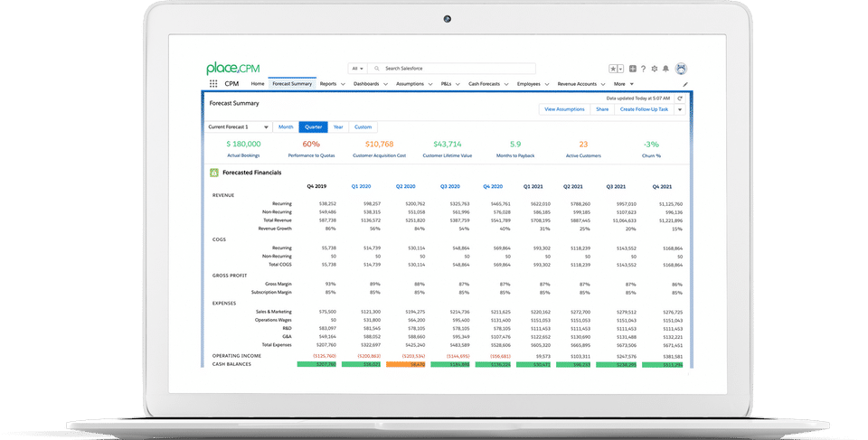Open the favorites list arrow beside star
The image size is (868, 440).
click(x=620, y=69)
